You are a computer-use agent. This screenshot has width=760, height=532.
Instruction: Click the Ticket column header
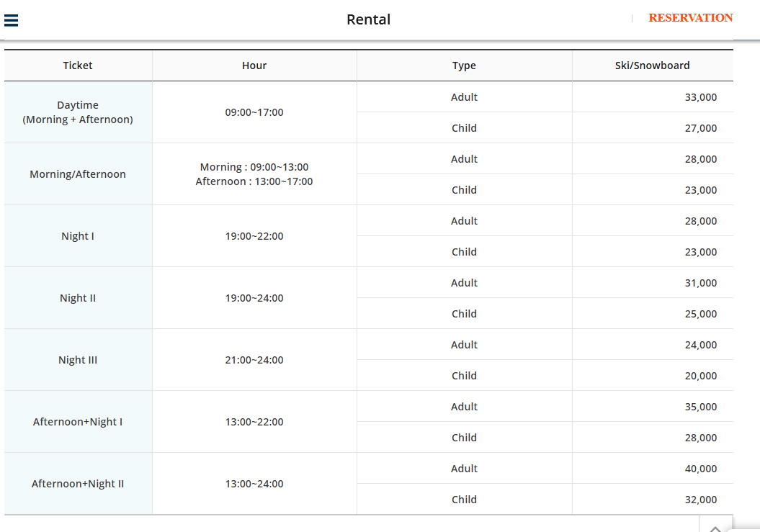(78, 66)
